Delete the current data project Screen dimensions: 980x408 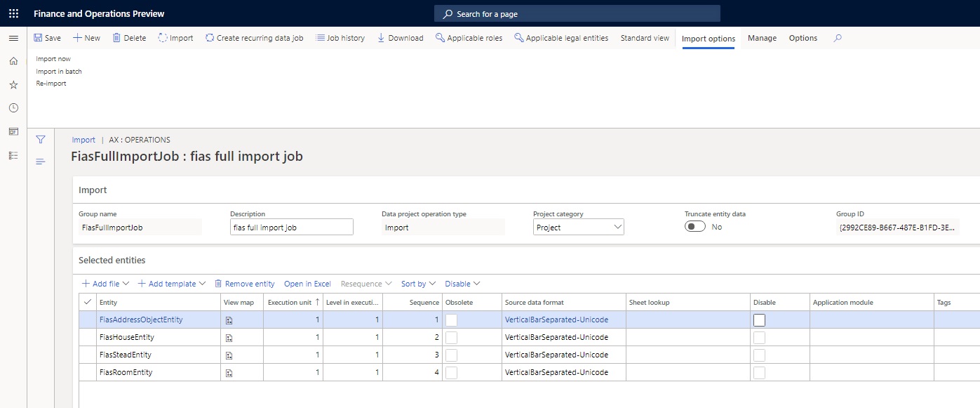[x=128, y=38]
